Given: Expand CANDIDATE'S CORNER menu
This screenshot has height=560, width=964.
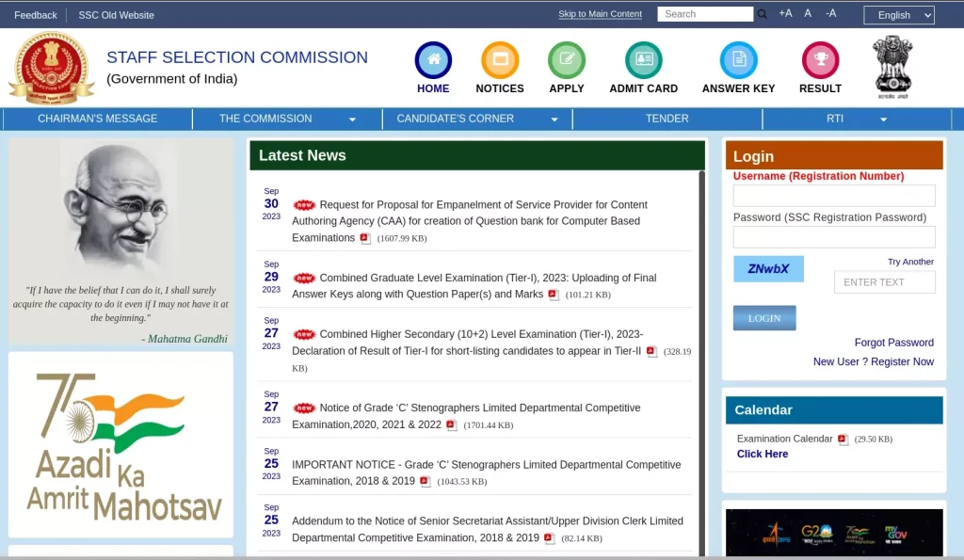Looking at the screenshot, I should coord(477,119).
